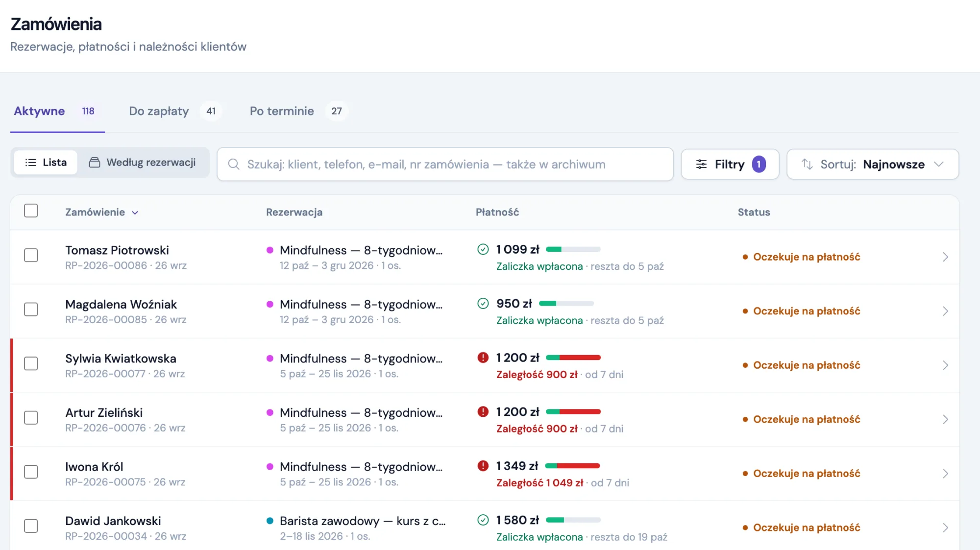Switch view to Według rezerwacji
Image resolution: width=980 pixels, height=550 pixels.
(x=143, y=163)
